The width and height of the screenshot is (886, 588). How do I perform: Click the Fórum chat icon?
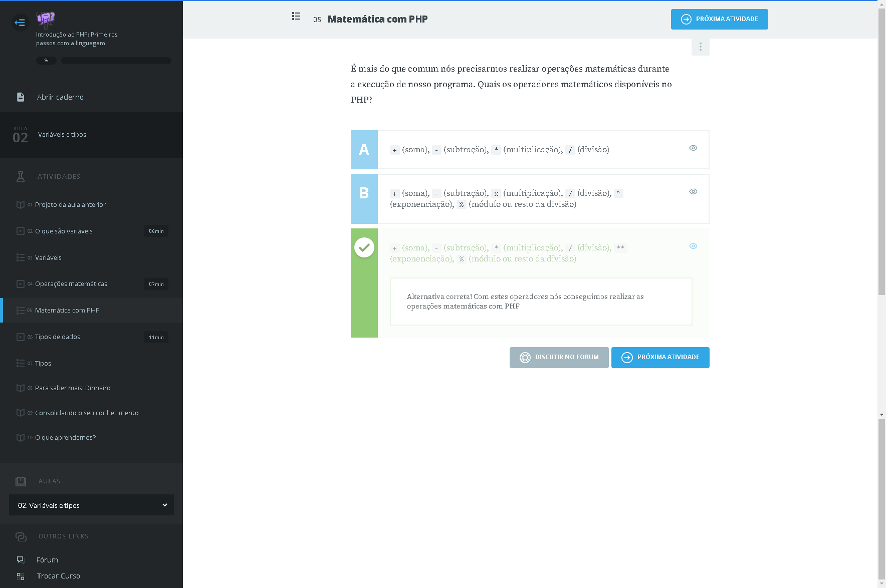click(21, 559)
